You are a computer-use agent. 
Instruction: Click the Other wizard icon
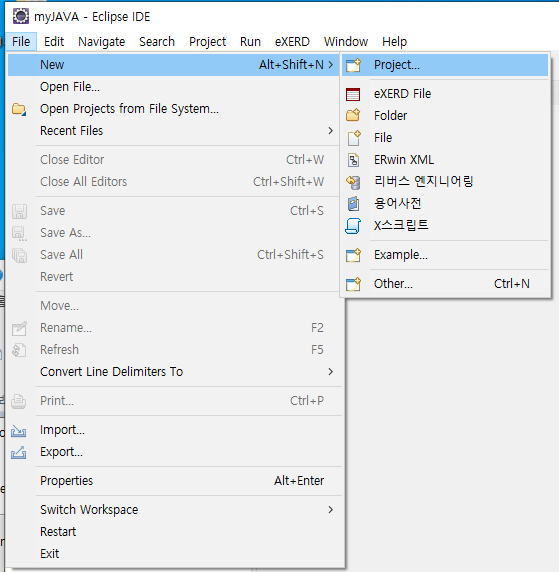click(x=353, y=284)
